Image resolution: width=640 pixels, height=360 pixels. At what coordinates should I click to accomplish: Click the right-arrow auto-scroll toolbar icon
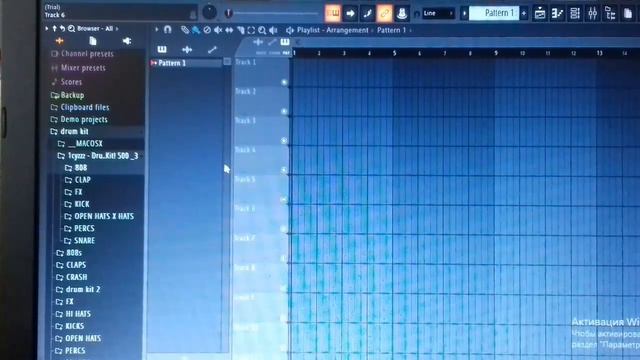pos(350,13)
